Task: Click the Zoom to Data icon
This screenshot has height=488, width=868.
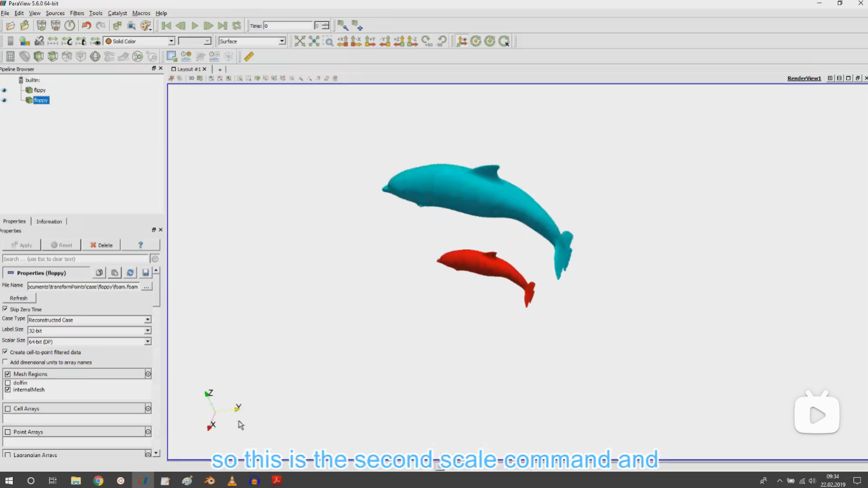Action: click(x=314, y=41)
